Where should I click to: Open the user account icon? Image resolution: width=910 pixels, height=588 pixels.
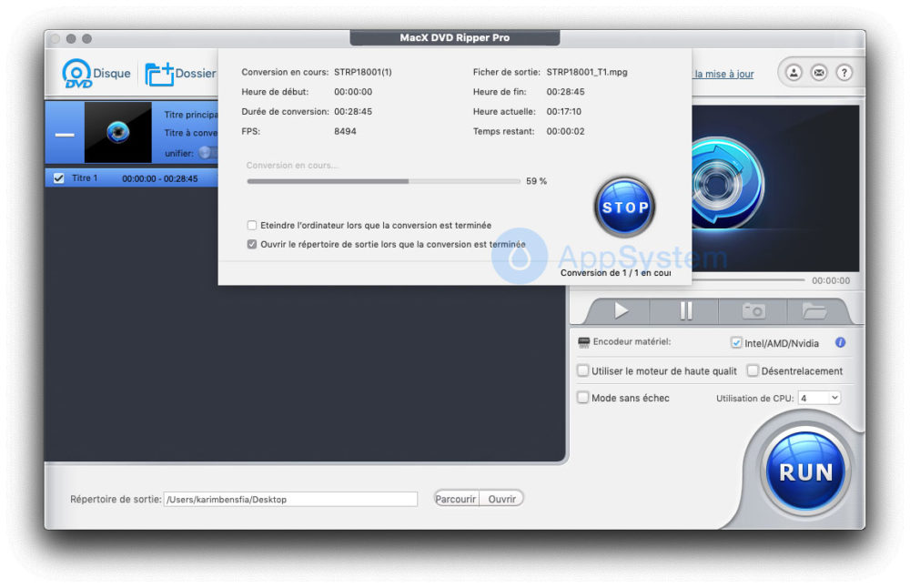tap(794, 73)
